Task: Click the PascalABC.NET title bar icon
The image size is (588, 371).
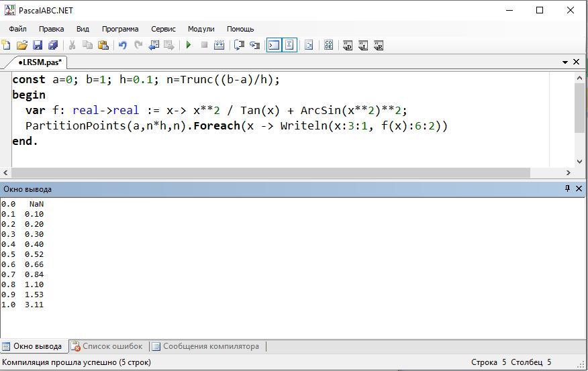Action: click(x=10, y=10)
